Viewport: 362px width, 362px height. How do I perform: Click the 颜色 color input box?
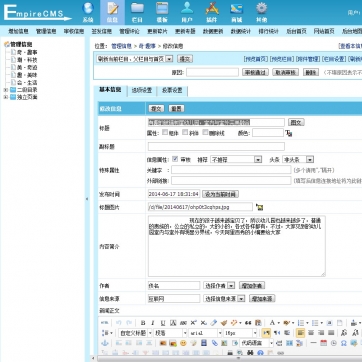tap(268, 133)
